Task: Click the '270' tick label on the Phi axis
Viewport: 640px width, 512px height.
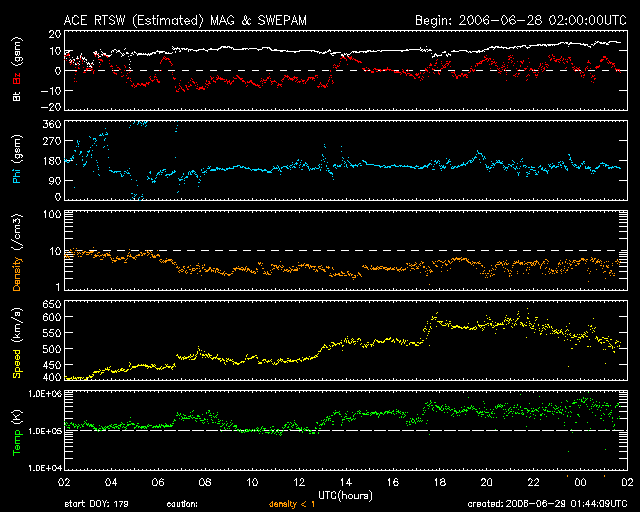Action: 51,142
